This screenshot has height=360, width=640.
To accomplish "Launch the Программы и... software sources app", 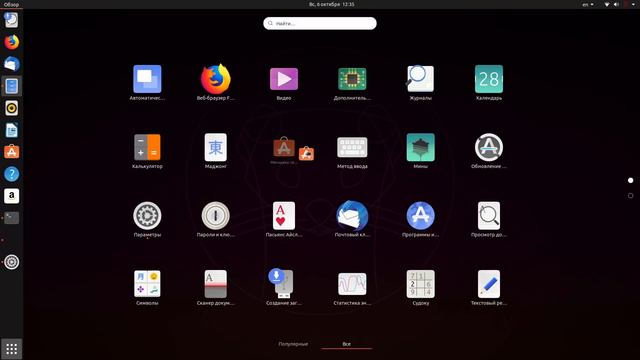I will [420, 216].
